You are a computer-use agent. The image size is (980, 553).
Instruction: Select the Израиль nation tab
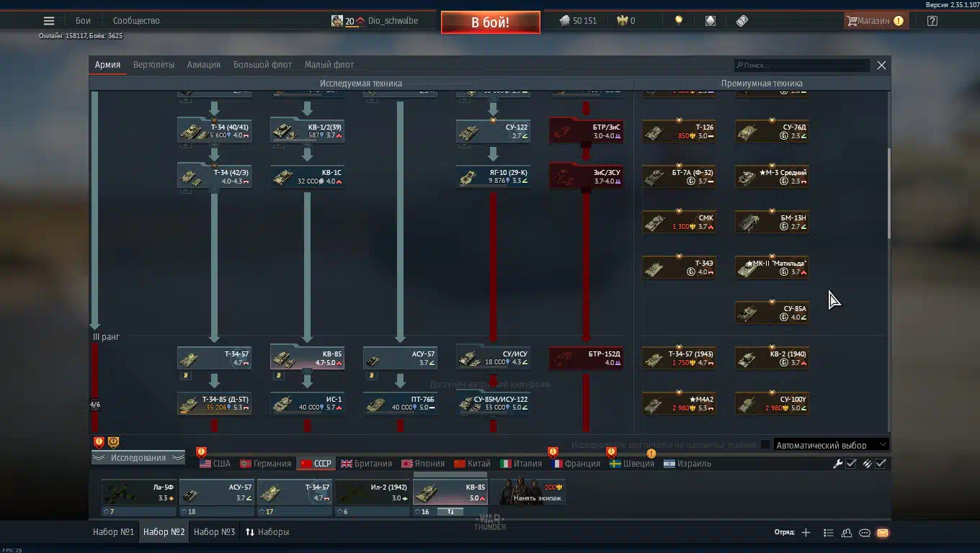(x=687, y=464)
